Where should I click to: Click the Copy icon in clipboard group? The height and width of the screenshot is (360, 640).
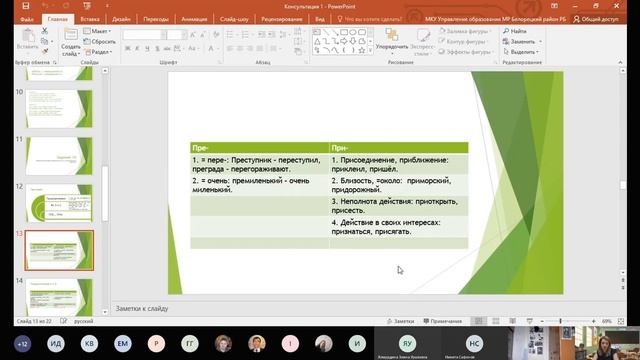[x=44, y=41]
